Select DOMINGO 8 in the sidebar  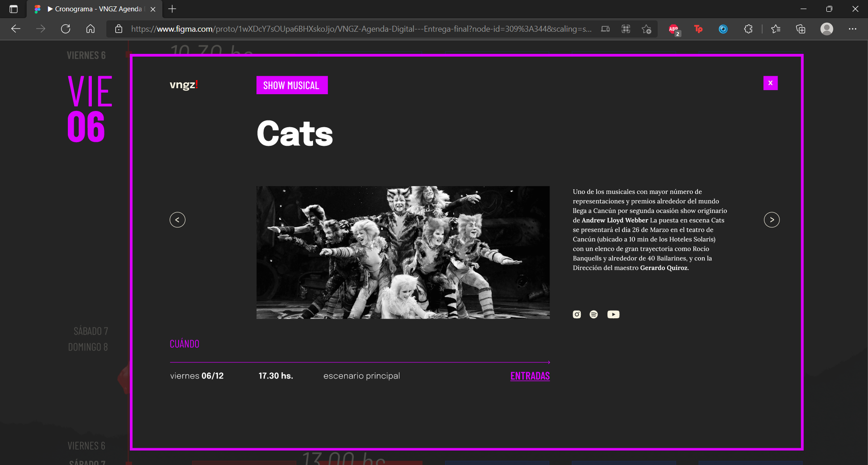pyautogui.click(x=88, y=347)
